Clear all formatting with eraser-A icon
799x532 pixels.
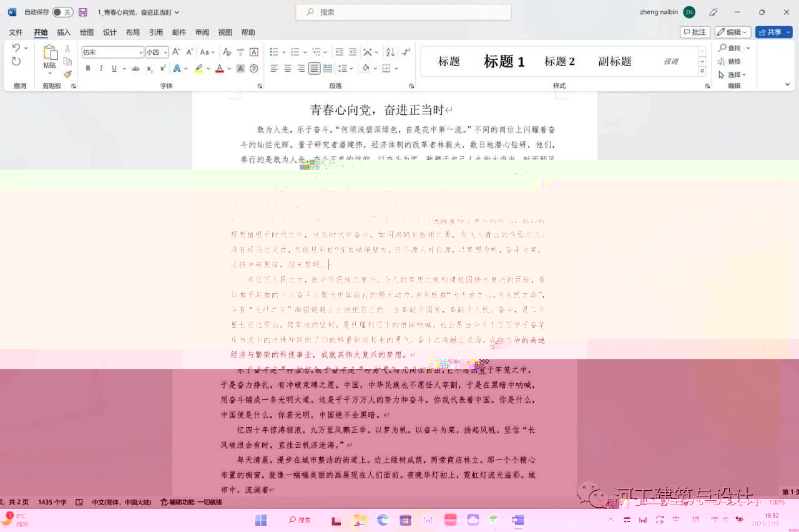227,52
